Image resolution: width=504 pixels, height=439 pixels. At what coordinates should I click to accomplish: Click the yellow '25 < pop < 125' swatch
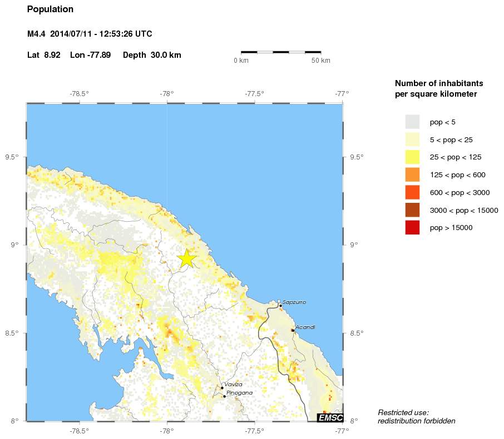point(412,157)
